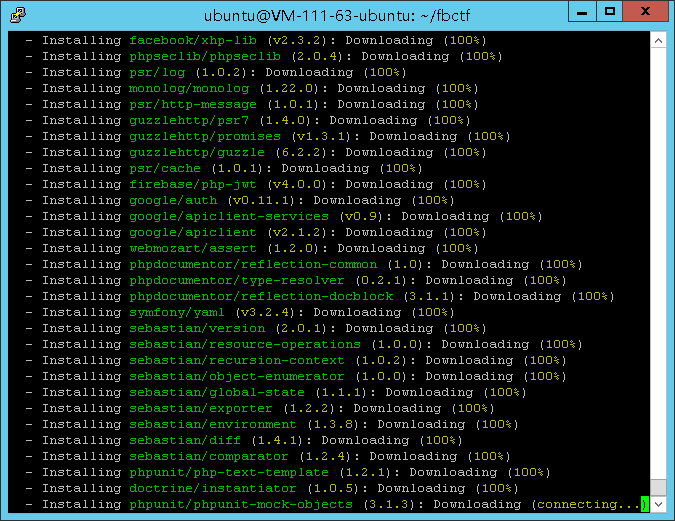Click version '(1.0.5)' of doctrine/instantiator
Screen dimensions: 675x521
coord(333,488)
